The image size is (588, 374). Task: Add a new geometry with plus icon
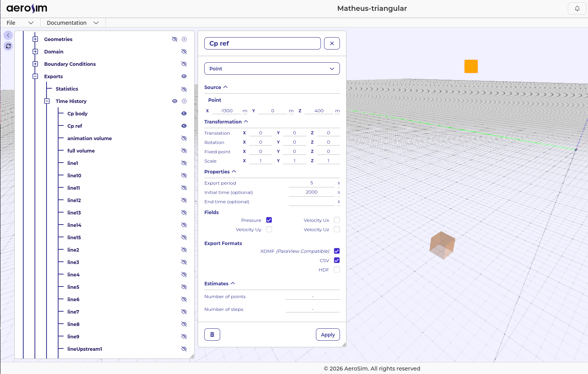185,39
